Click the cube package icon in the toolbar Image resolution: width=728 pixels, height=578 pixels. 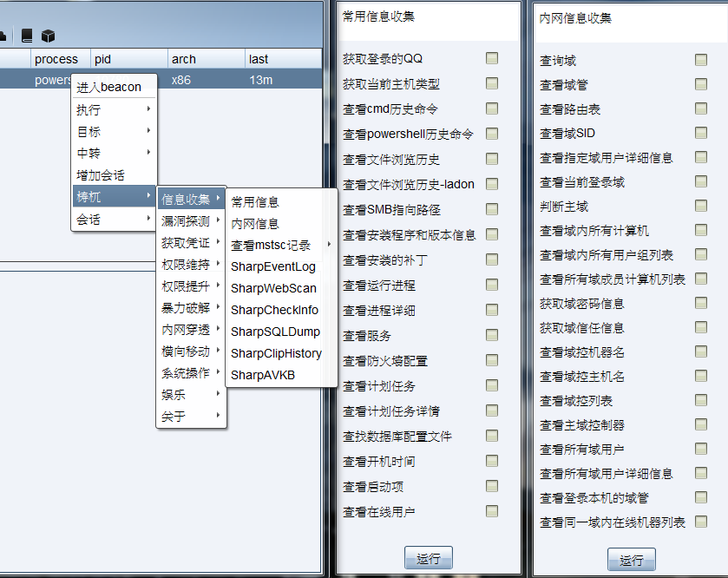[x=49, y=36]
